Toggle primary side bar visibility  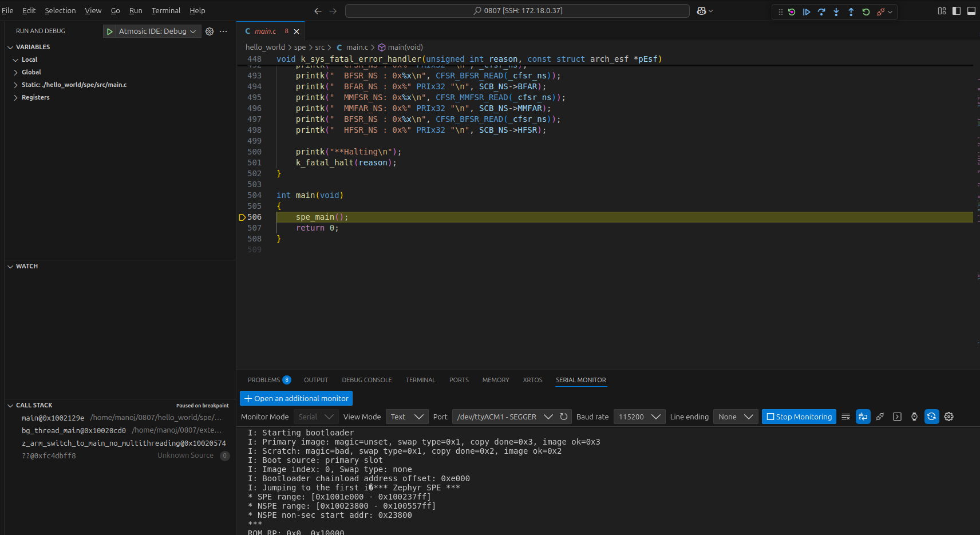[957, 11]
